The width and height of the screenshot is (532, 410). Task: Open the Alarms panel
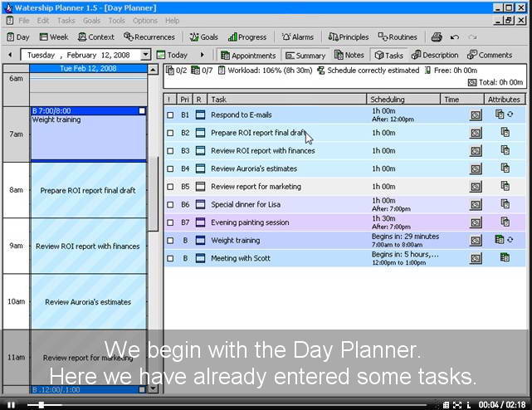(x=298, y=37)
